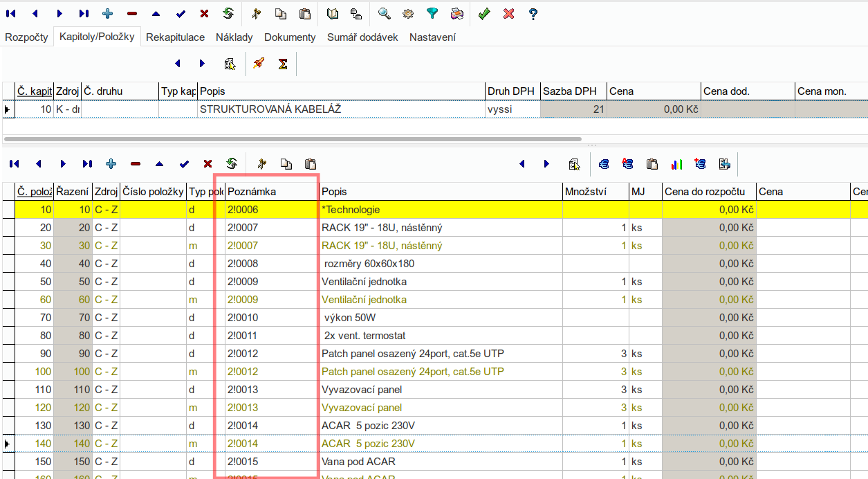Click the blue question mark help icon
Viewport: 868px width, 479px height.
(533, 13)
